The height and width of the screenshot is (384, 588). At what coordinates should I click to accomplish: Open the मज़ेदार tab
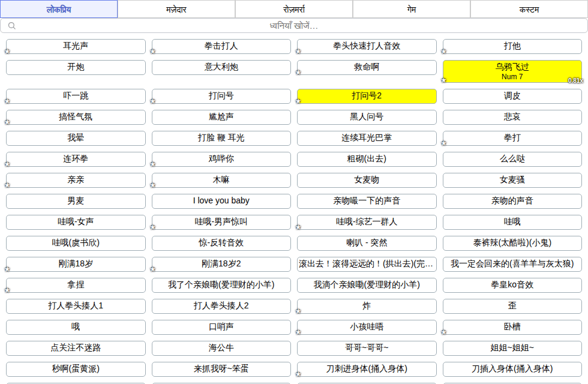tap(176, 9)
